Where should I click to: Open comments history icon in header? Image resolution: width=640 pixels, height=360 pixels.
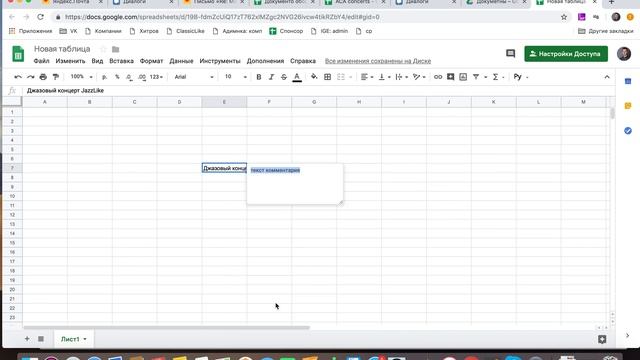[x=511, y=53]
